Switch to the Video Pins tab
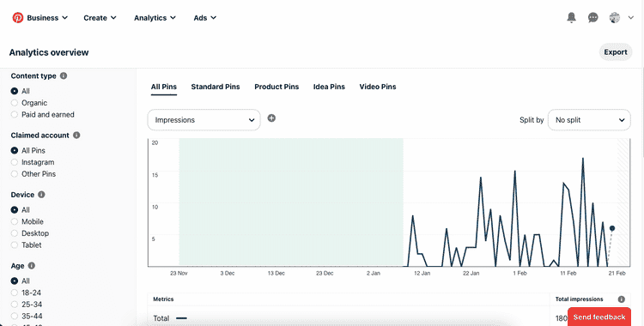This screenshot has width=644, height=326. click(x=378, y=87)
